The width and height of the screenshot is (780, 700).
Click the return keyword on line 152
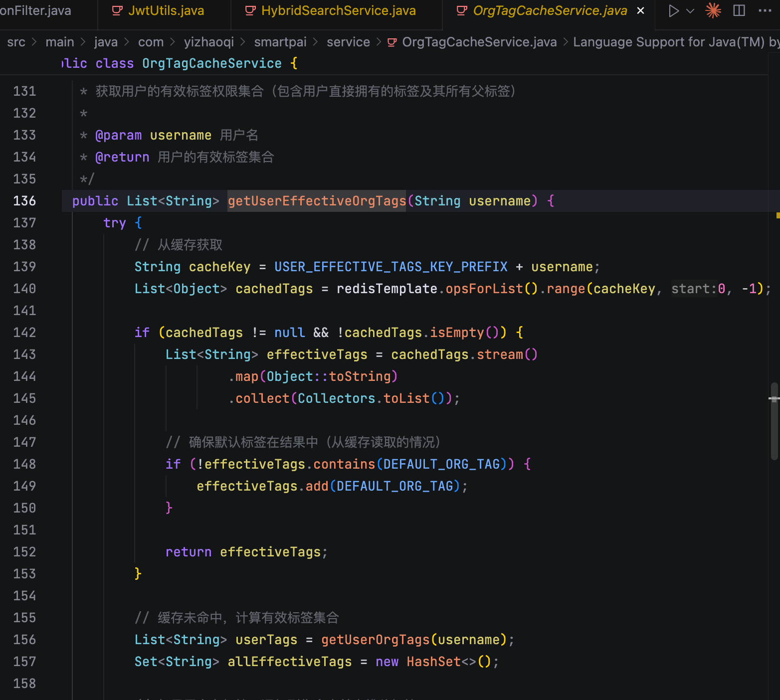(189, 552)
